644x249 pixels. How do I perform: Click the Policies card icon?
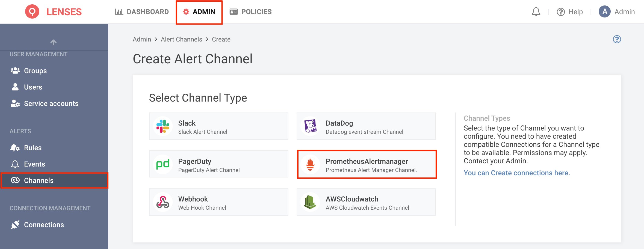click(234, 12)
